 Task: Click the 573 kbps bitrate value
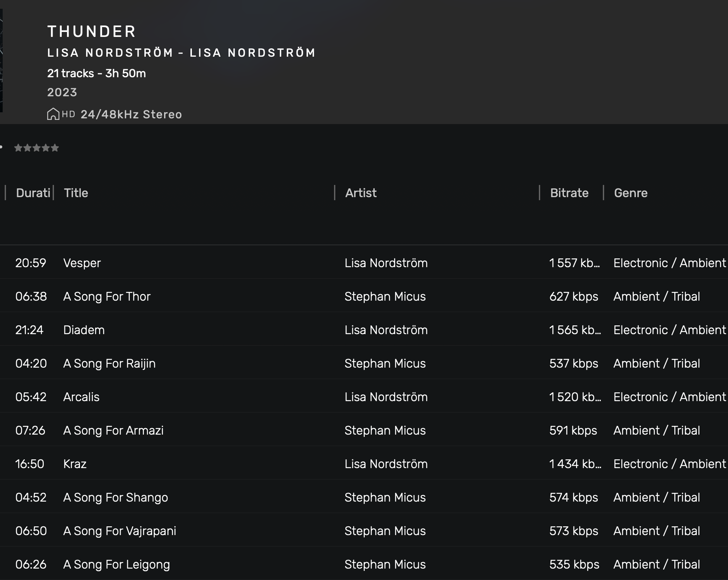(573, 531)
